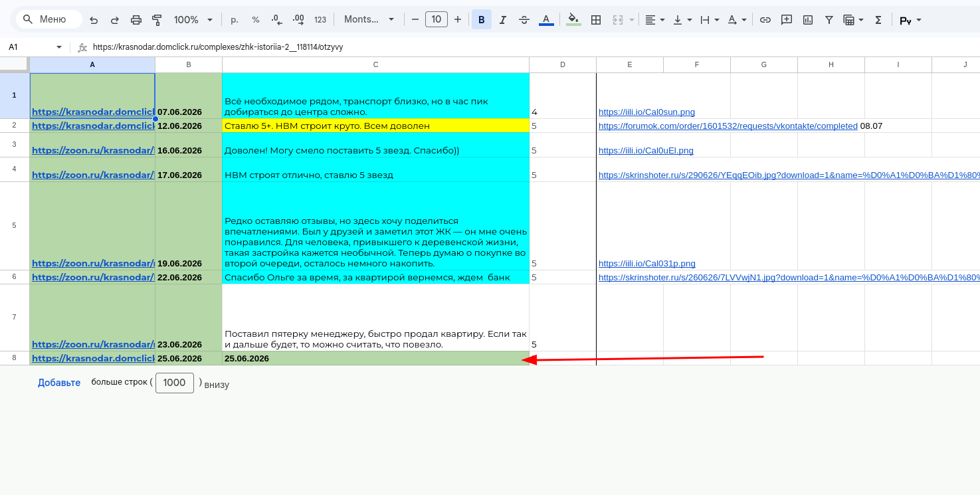Viewport: 980px width, 495px height.
Task: Open the functions sigma menu
Action: click(x=878, y=20)
